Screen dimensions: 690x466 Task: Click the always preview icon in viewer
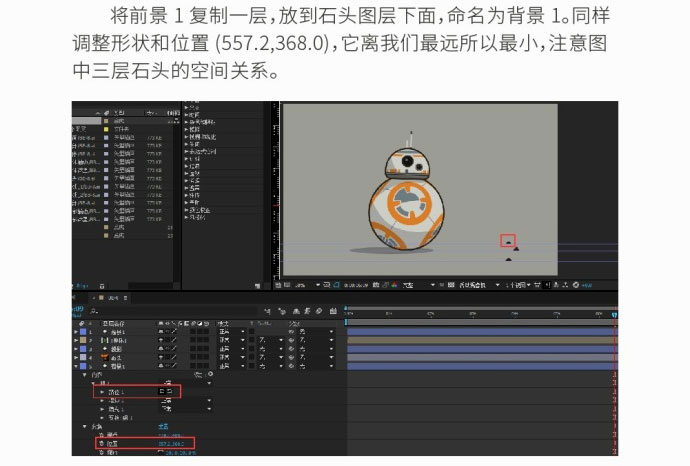pos(278,285)
